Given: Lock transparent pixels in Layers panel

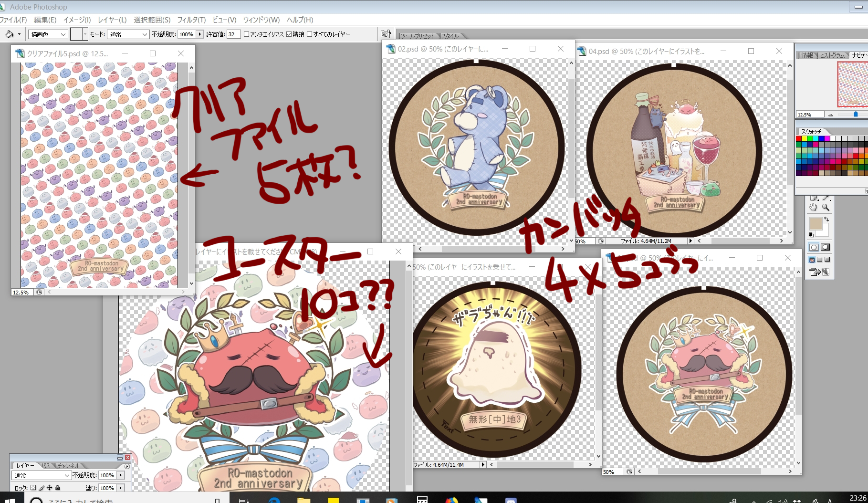Looking at the screenshot, I should coord(33,488).
